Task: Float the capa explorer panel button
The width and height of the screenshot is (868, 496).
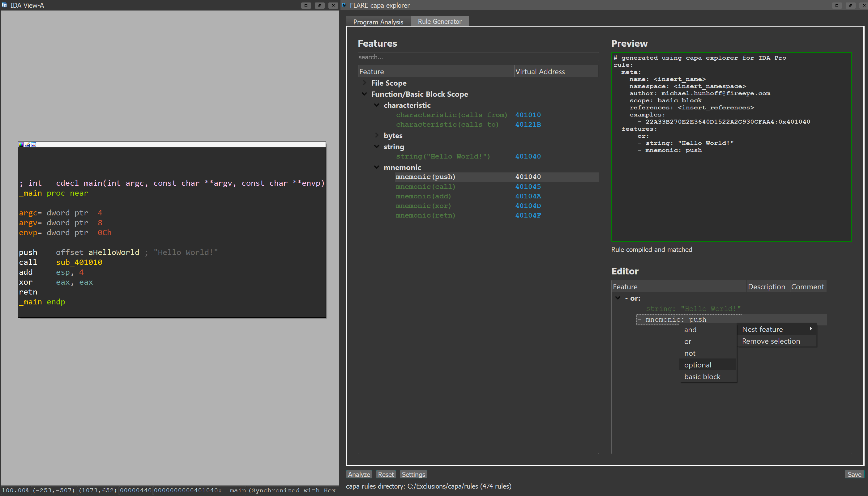Action: (850, 6)
